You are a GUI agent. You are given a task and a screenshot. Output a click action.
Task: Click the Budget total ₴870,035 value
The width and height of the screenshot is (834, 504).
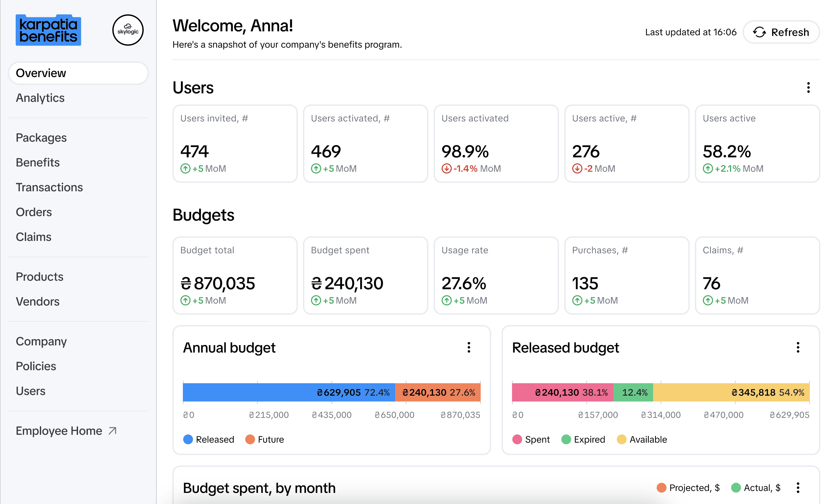pos(217,283)
